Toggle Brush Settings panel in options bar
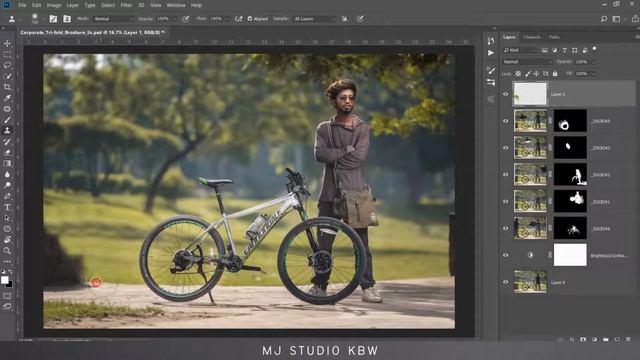This screenshot has height=360, width=640. pyautogui.click(x=53, y=19)
